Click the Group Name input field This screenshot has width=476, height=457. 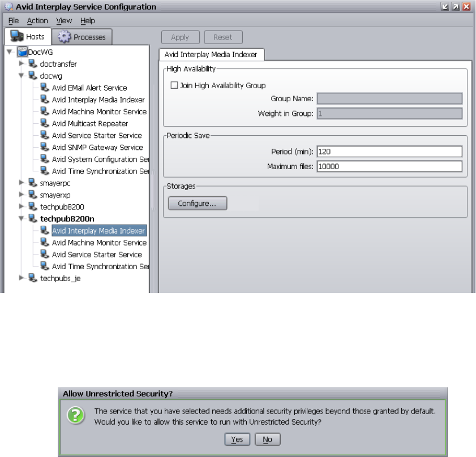[x=389, y=98]
